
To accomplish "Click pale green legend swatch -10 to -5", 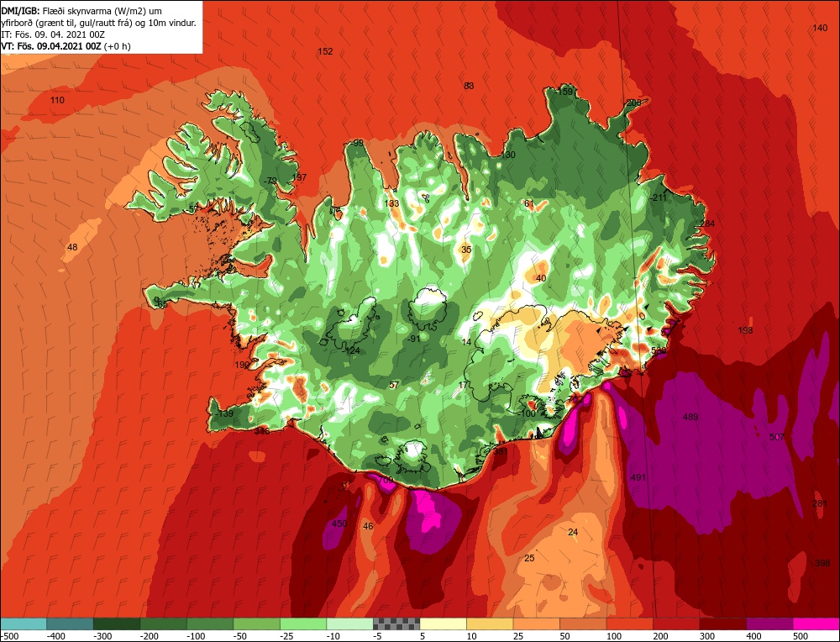I will point(349,624).
